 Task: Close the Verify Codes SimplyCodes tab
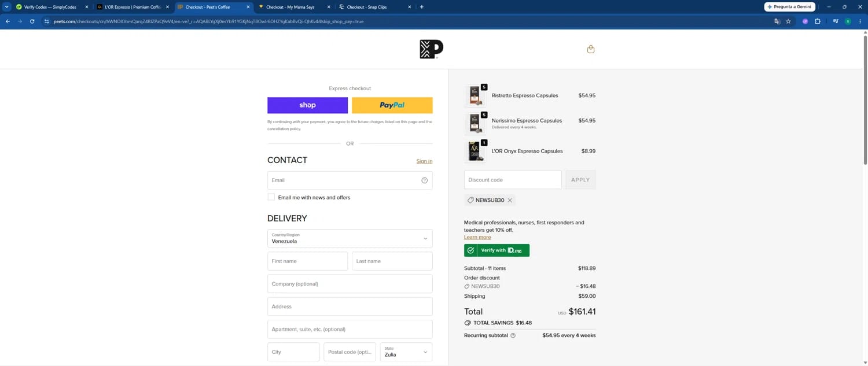click(x=87, y=7)
